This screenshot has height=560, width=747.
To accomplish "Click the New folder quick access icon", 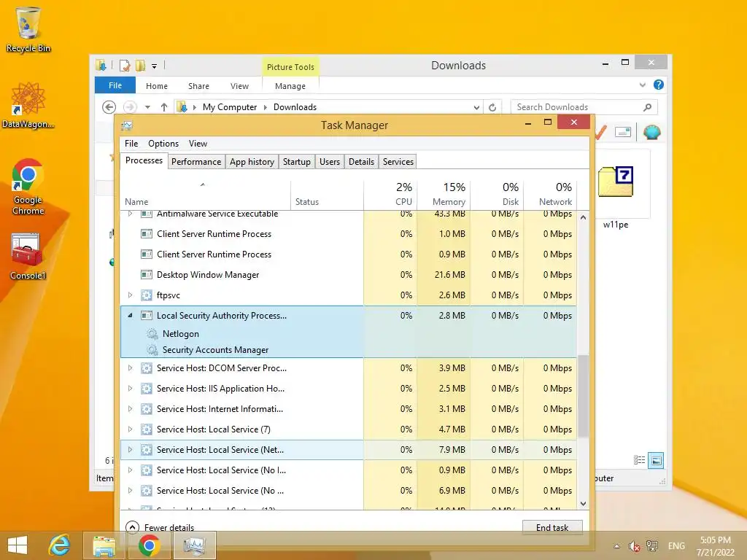I will [141, 66].
